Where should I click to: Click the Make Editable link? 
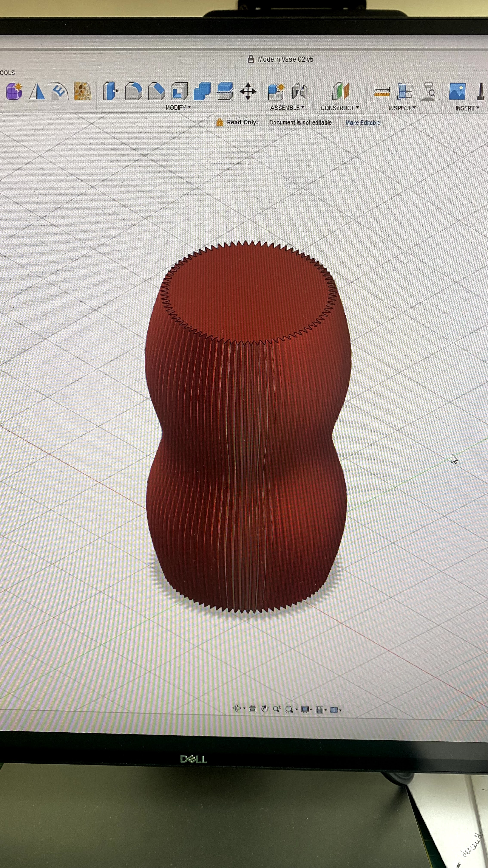click(363, 123)
